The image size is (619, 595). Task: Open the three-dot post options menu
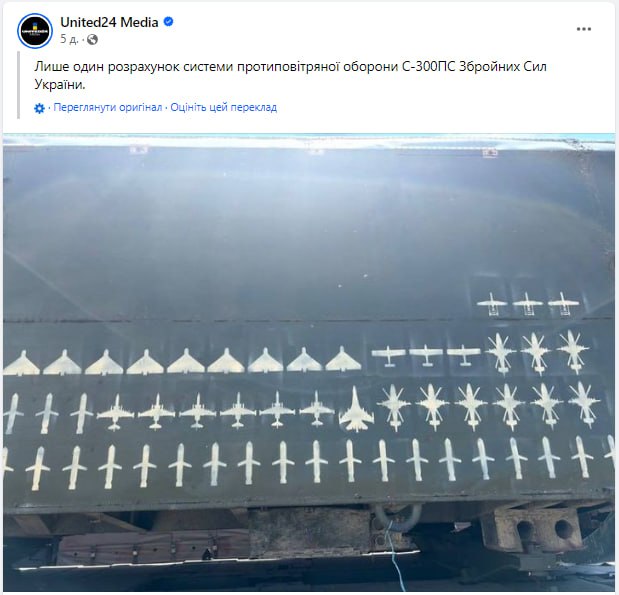(x=583, y=29)
